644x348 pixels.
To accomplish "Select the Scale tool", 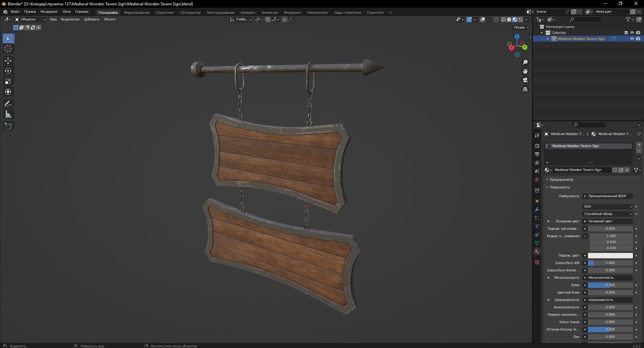I will pyautogui.click(x=8, y=82).
